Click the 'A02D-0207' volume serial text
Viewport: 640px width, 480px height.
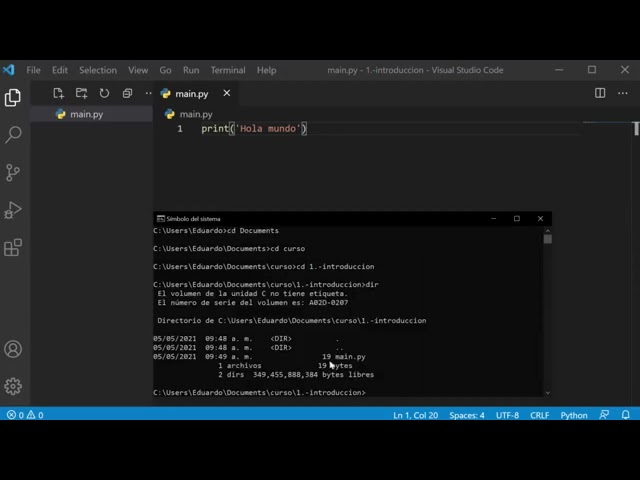pyautogui.click(x=329, y=303)
